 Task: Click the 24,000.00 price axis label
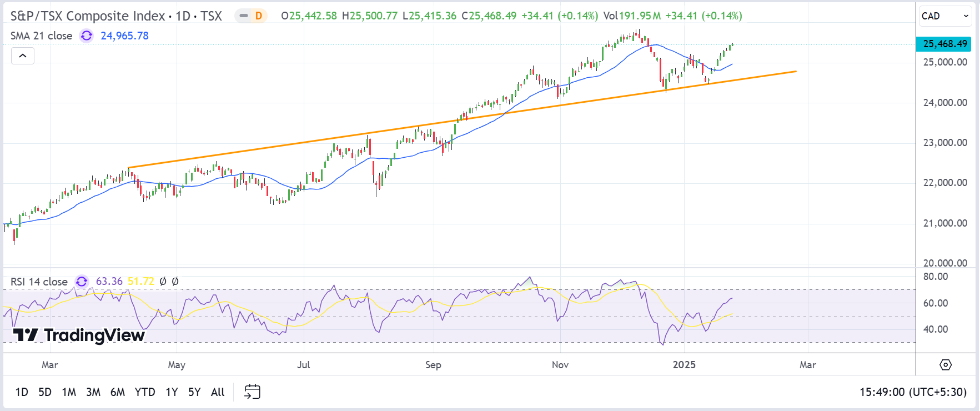[x=945, y=103]
